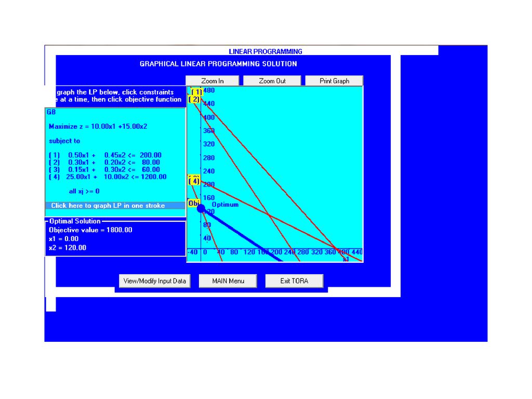Open View/Modify Input Data
The width and height of the screenshot is (532, 399).
point(155,281)
